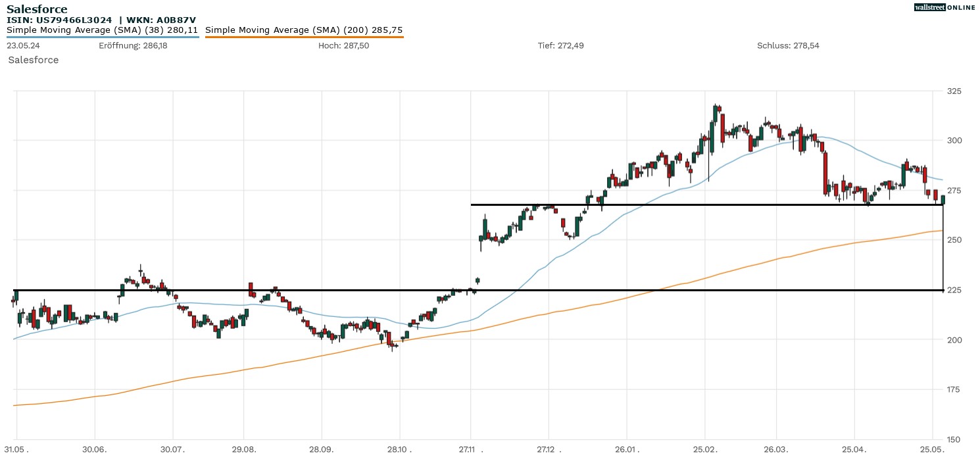Click the 26.03. date axis label
The height and width of the screenshot is (453, 980).
point(776,448)
